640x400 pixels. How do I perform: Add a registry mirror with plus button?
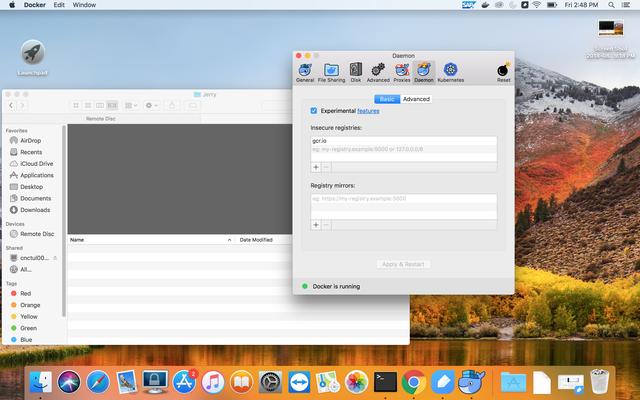pos(316,224)
